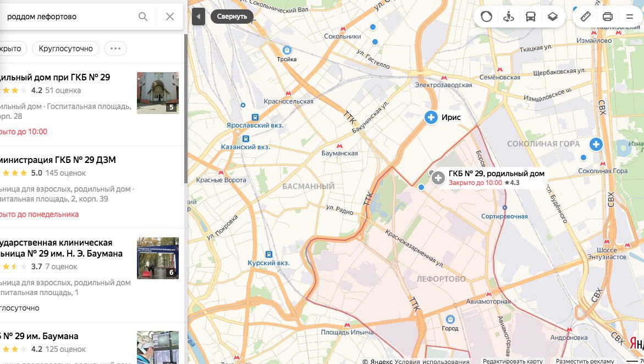Click the 'Разместить рекламу' link
The height and width of the screenshot is (364, 644).
click(585, 361)
